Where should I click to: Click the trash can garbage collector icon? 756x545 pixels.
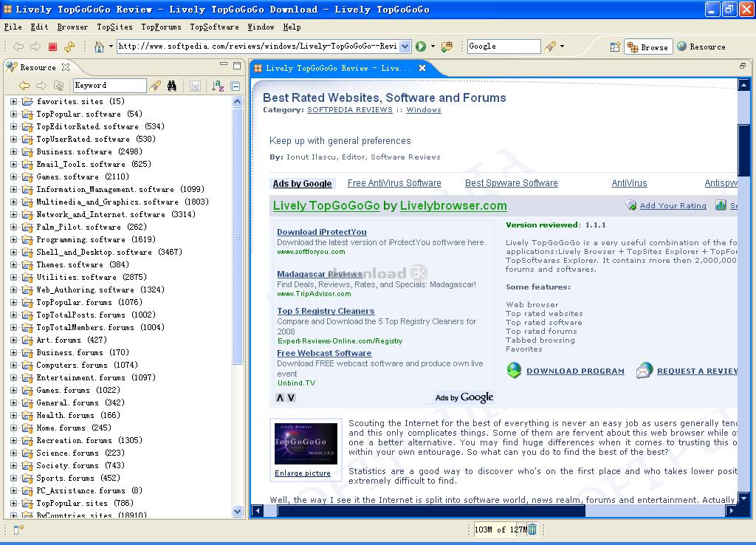pyautogui.click(x=532, y=529)
